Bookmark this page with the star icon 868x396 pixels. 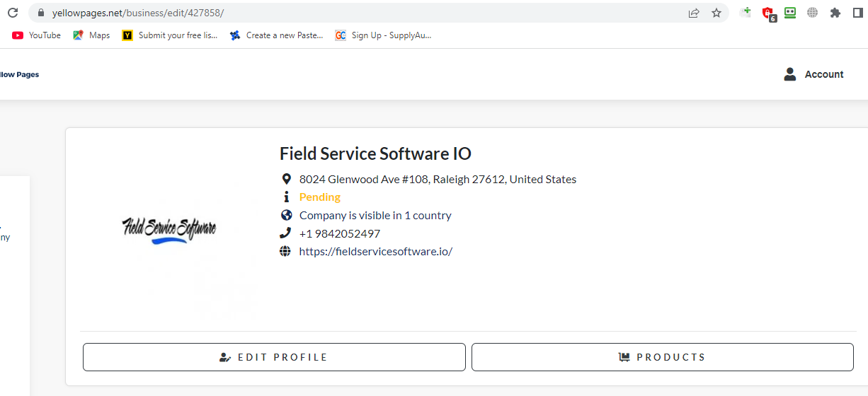pos(716,13)
